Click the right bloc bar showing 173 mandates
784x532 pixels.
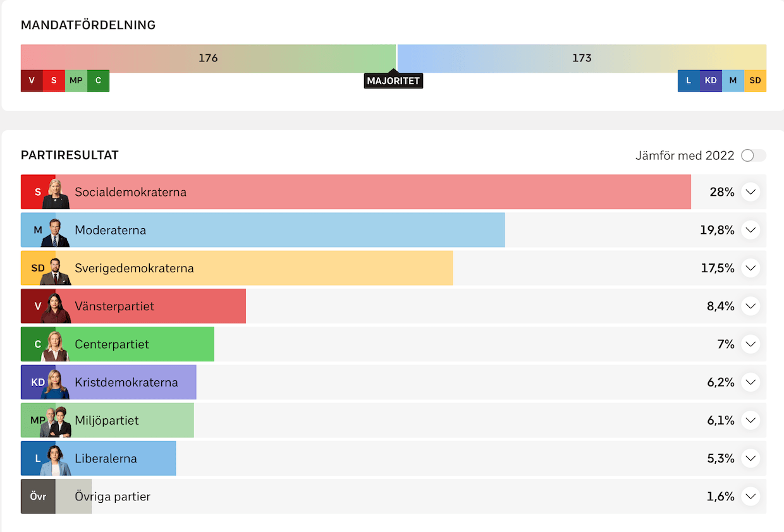point(582,58)
